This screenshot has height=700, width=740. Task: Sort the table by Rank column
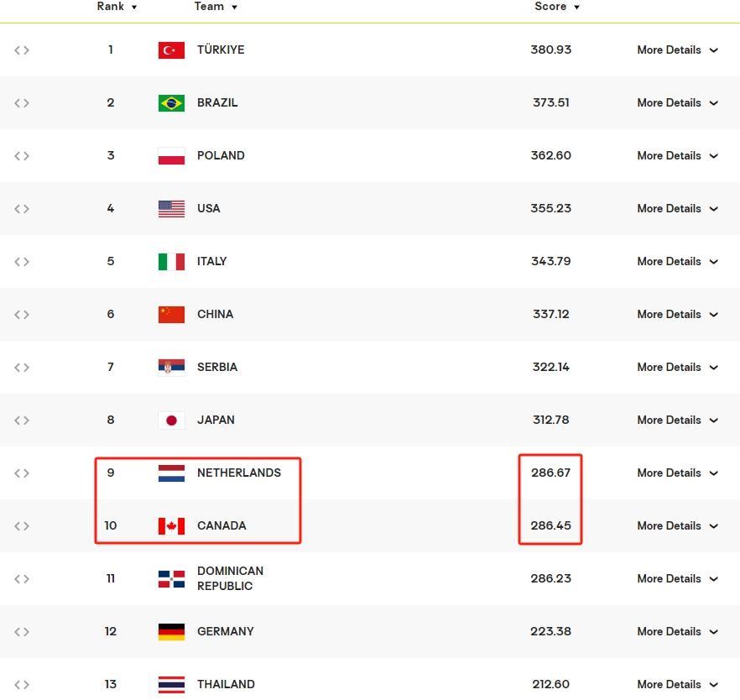pyautogui.click(x=117, y=7)
